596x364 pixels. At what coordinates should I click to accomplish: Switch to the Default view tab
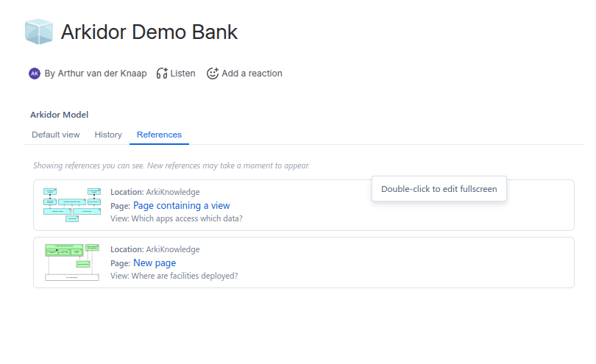(56, 135)
